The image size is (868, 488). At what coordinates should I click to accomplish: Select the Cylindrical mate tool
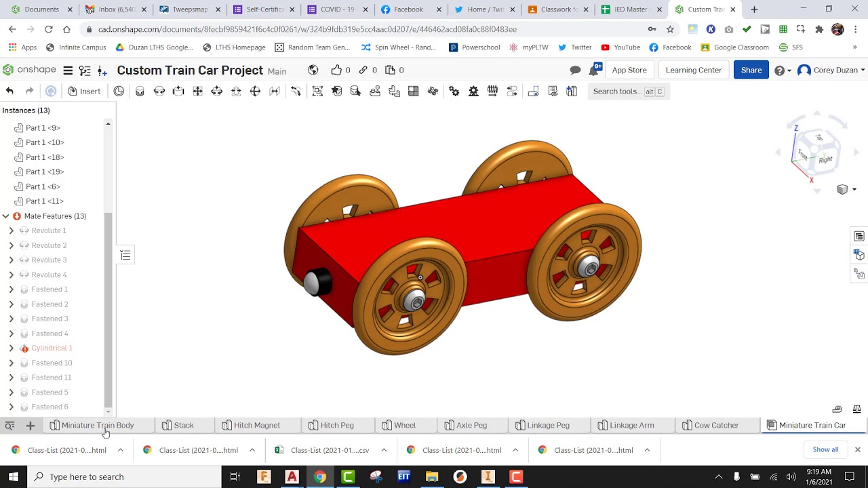217,91
